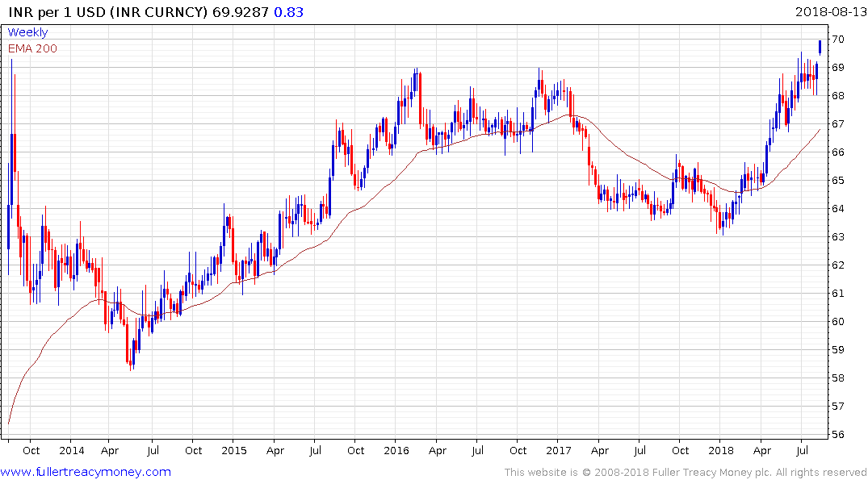868x484 pixels.
Task: Click the 'Weekly' interval label
Action: [x=27, y=32]
